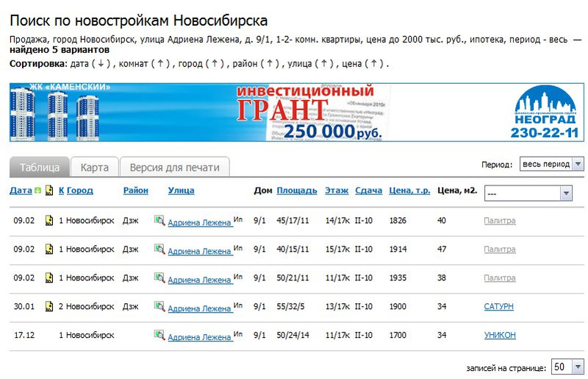588x379 pixels.
Task: Switch to the Карта tab
Action: 95,167
